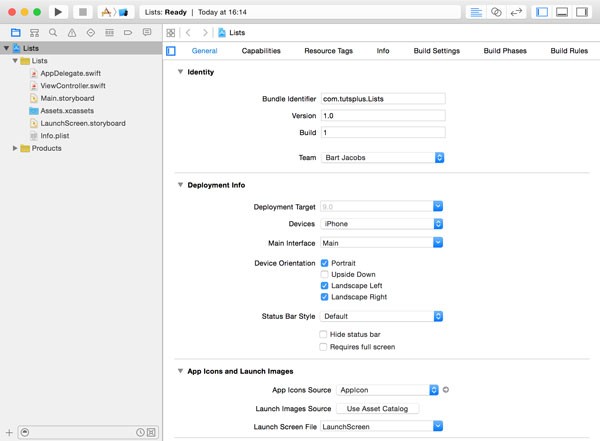Enable Requires full screen option
The image size is (600, 441).
[x=323, y=347]
